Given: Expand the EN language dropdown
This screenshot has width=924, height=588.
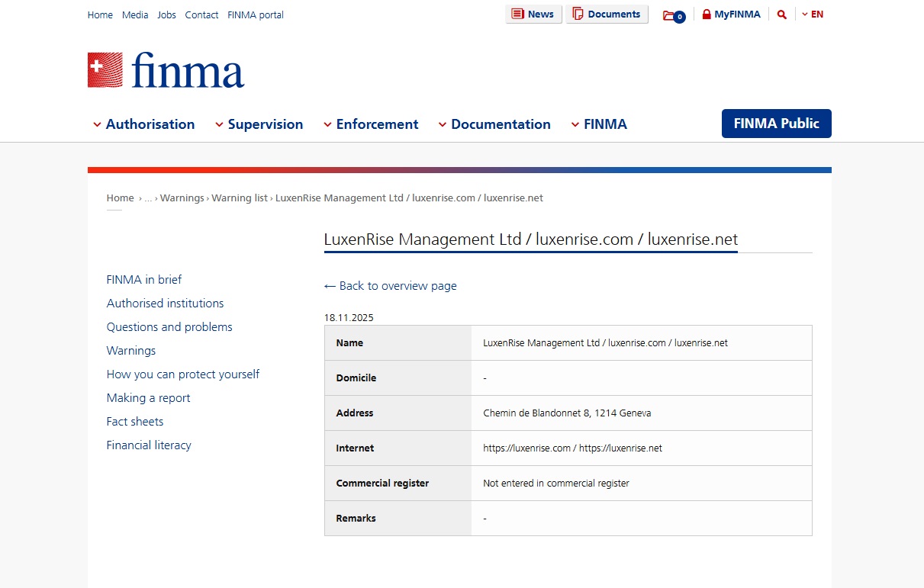Looking at the screenshot, I should click(x=813, y=14).
